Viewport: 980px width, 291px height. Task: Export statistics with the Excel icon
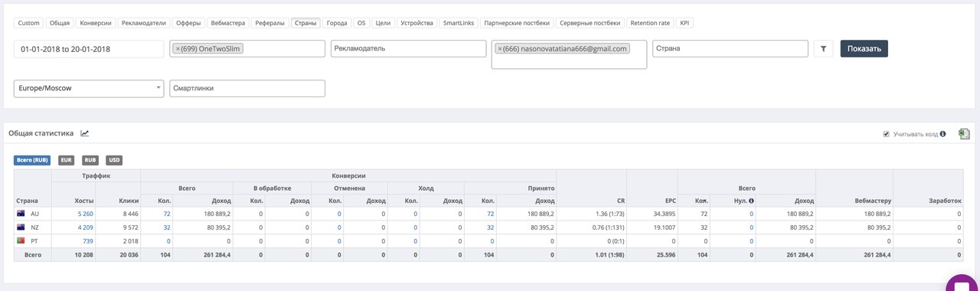(964, 134)
